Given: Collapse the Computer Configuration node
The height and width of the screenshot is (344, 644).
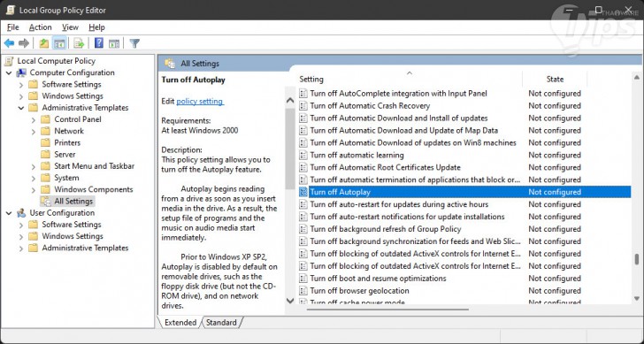Looking at the screenshot, I should tap(9, 73).
